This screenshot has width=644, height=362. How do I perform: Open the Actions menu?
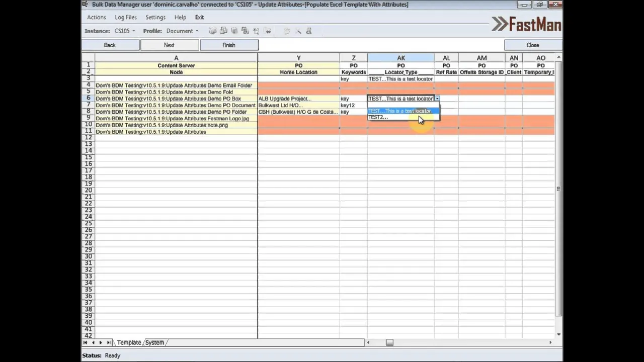[96, 17]
